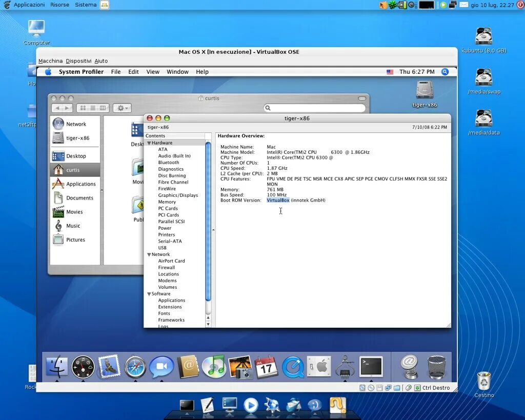
Task: Open /media/swap drive on desktop
Action: (x=484, y=82)
